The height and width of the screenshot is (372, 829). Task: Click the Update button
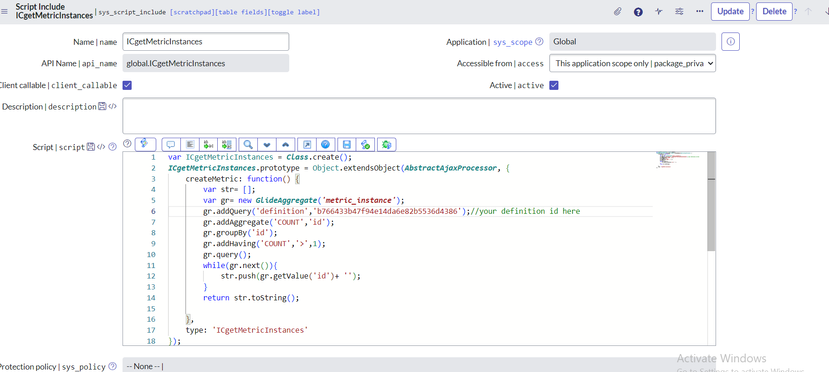pyautogui.click(x=730, y=12)
